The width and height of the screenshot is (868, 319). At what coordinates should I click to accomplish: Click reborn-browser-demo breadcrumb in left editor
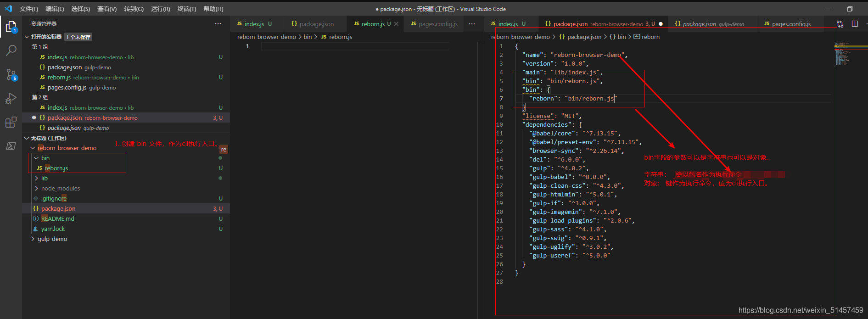[x=267, y=37]
